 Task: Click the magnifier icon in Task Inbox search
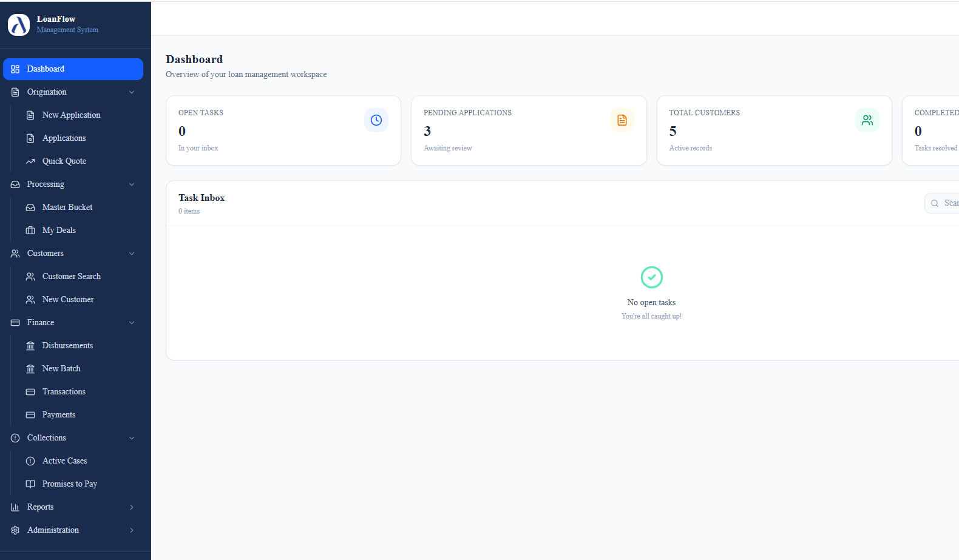point(935,203)
